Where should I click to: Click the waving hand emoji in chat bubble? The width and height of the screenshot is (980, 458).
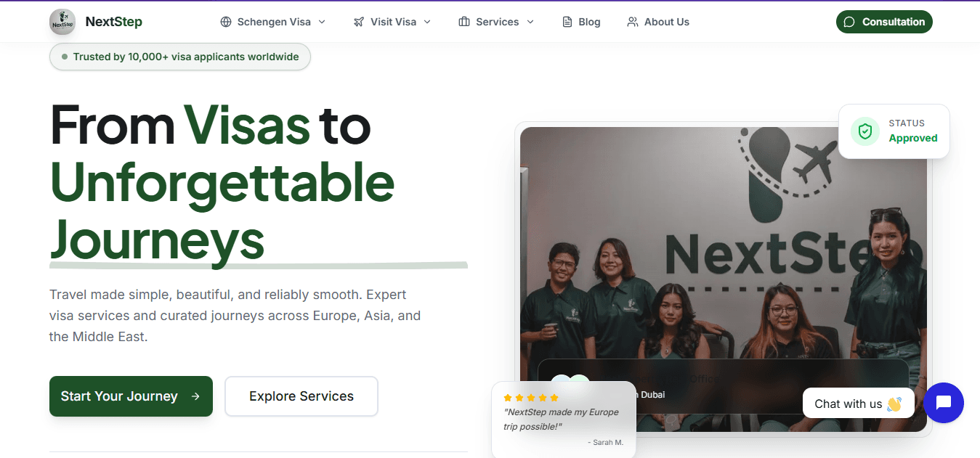click(894, 404)
